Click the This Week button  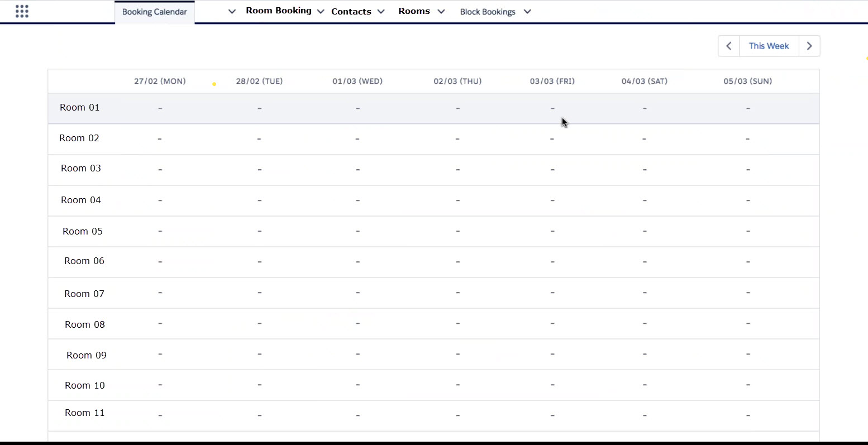pyautogui.click(x=769, y=46)
